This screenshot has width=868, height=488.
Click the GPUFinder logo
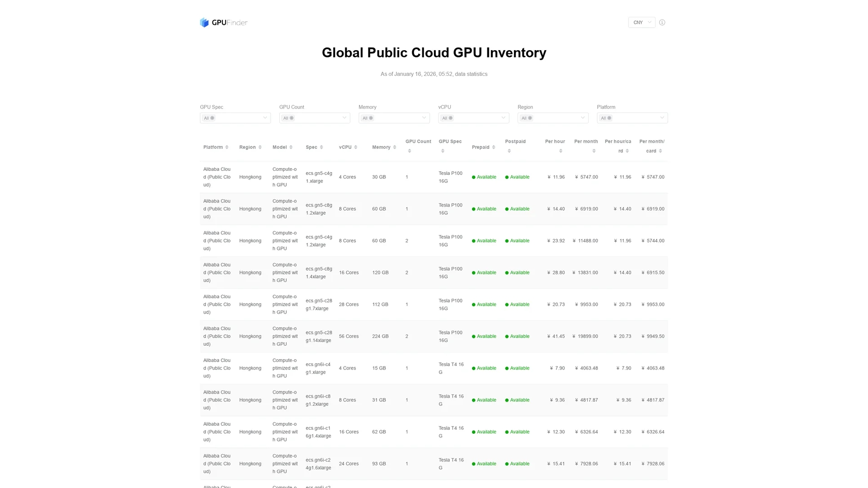tap(224, 23)
